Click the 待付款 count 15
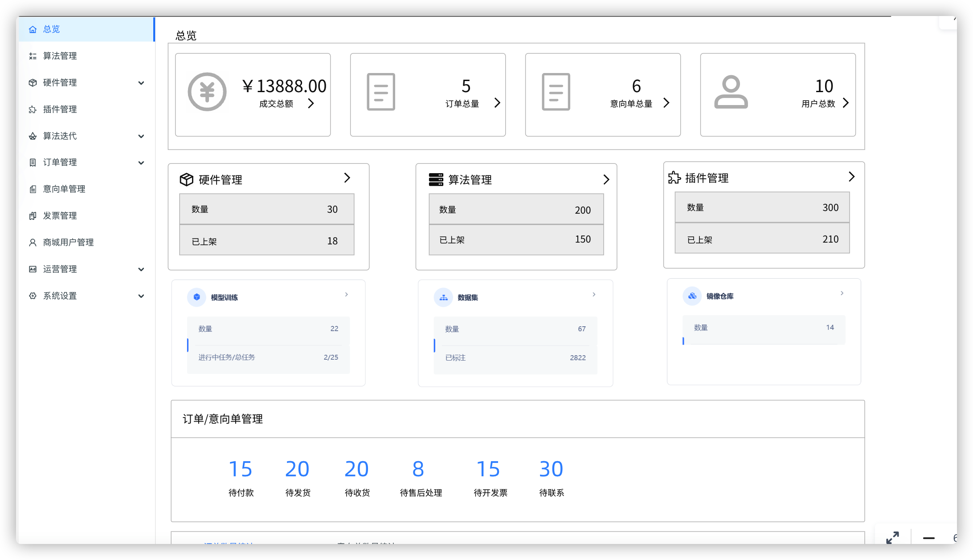 (x=241, y=469)
